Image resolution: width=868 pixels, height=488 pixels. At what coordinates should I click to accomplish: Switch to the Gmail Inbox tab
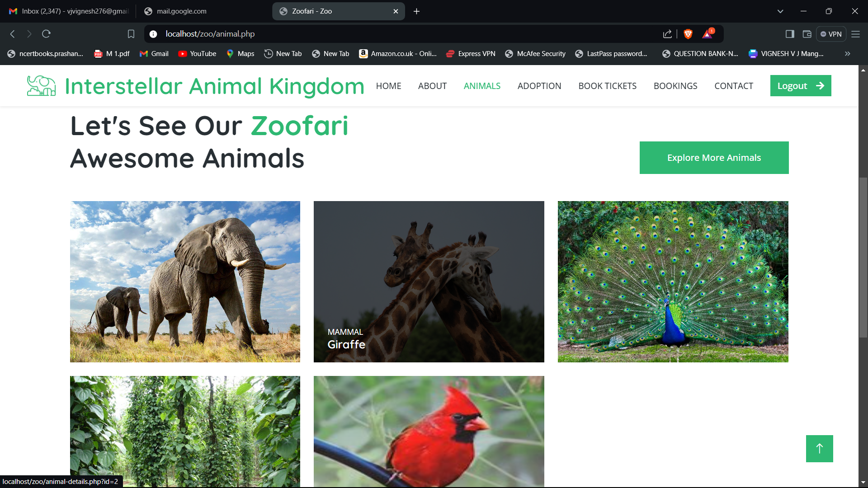(x=69, y=11)
